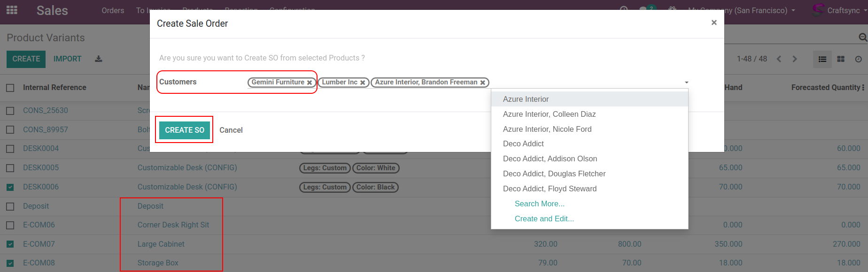Toggle the select-all header checkbox
The height and width of the screenshot is (272, 868).
point(10,88)
